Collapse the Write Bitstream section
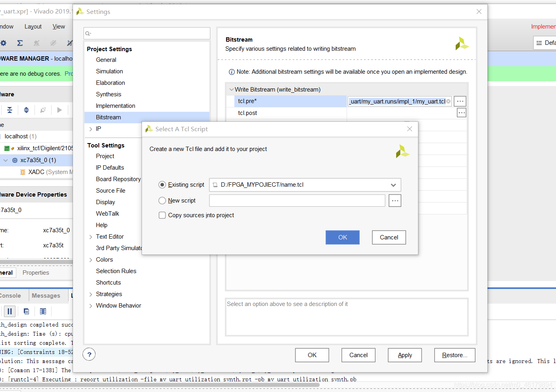The height and width of the screenshot is (392, 556). click(x=231, y=89)
